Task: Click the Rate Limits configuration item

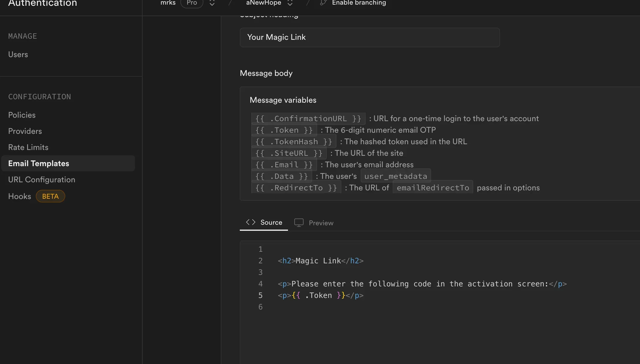Action: point(28,147)
